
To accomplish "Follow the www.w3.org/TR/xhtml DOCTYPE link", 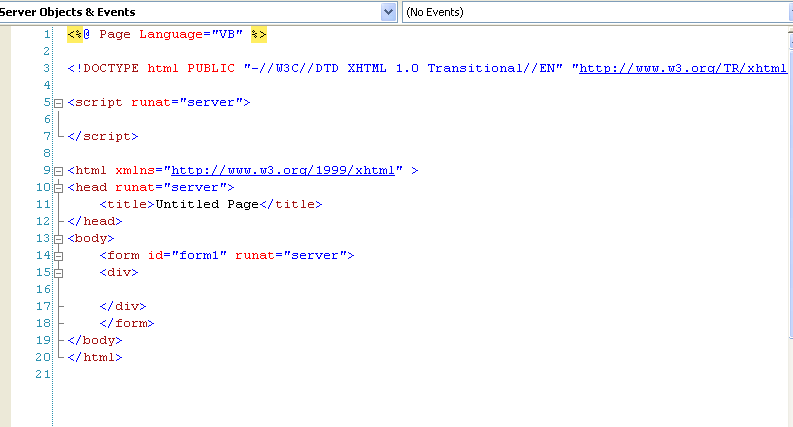I will pyautogui.click(x=683, y=68).
